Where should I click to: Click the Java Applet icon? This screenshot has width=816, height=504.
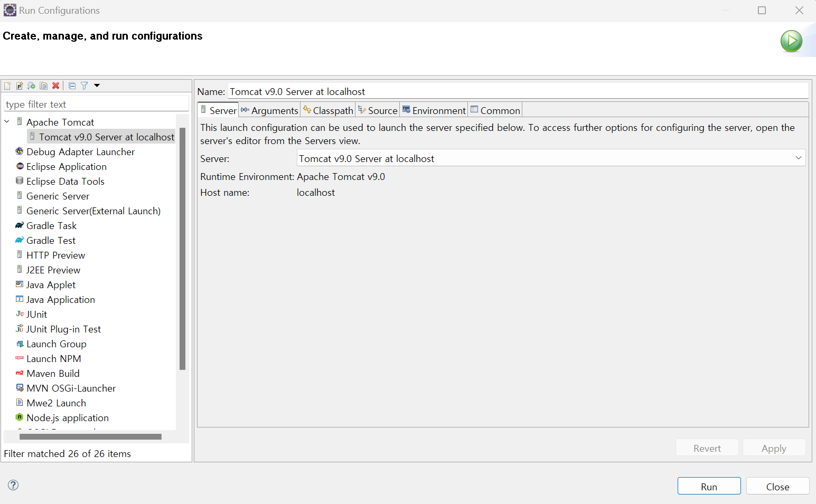point(20,284)
